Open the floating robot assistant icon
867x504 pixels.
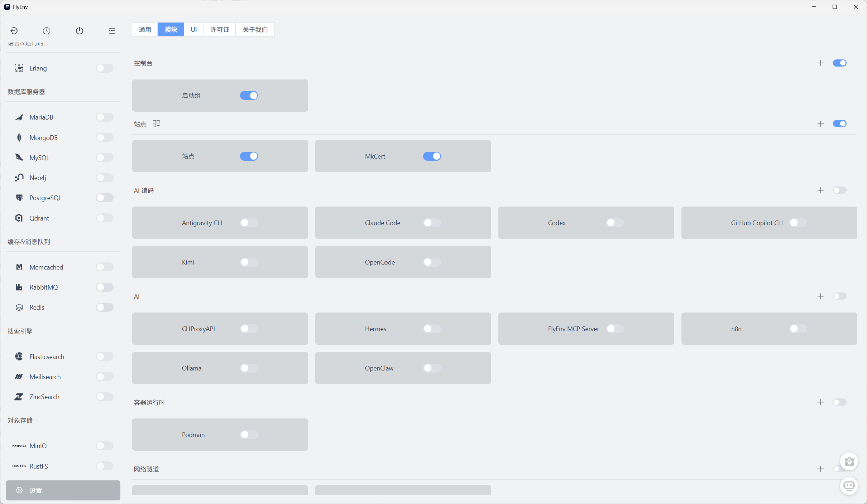849,486
